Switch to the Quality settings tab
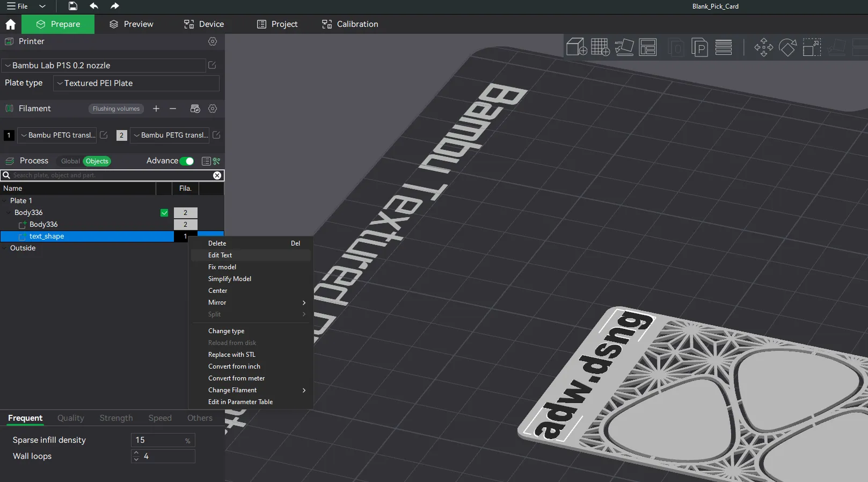This screenshot has height=482, width=868. [71, 418]
